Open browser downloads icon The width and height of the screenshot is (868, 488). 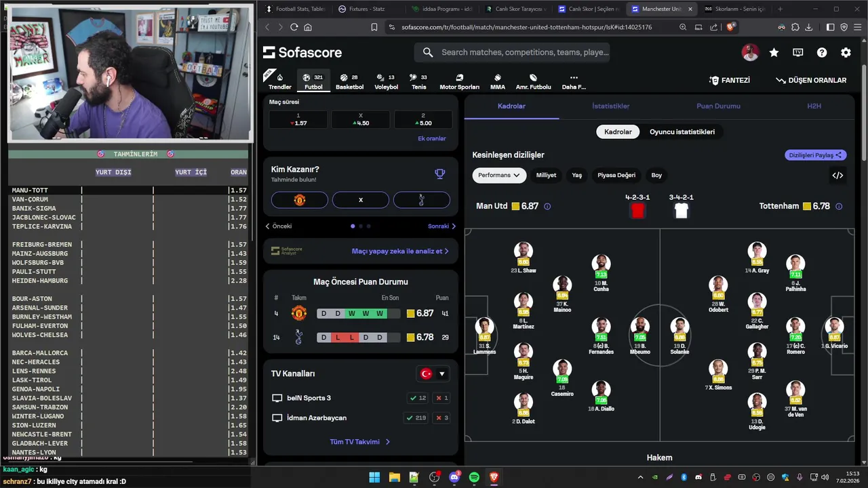pos(808,27)
